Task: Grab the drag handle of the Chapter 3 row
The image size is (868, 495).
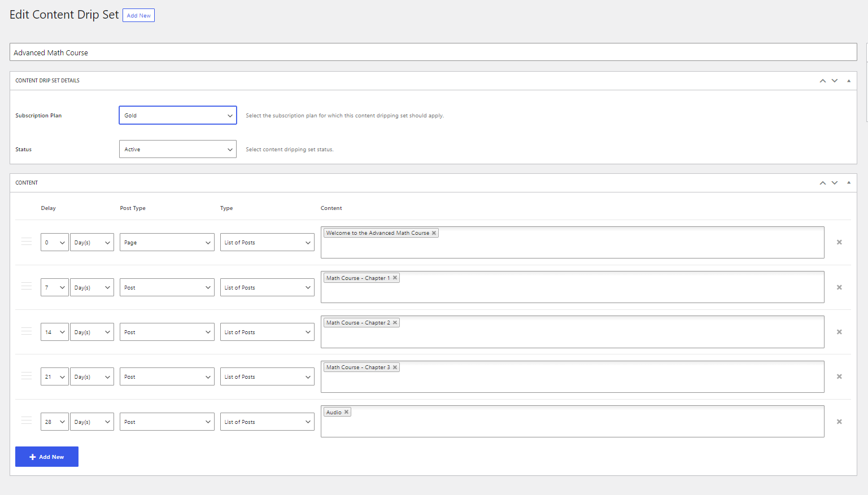Action: pyautogui.click(x=27, y=375)
